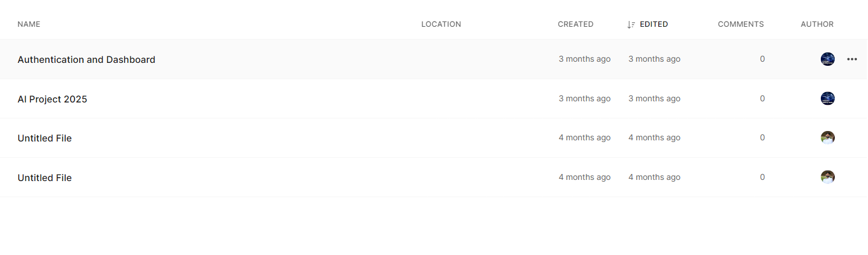
Task: Sort by the LOCATION column header
Action: click(441, 24)
